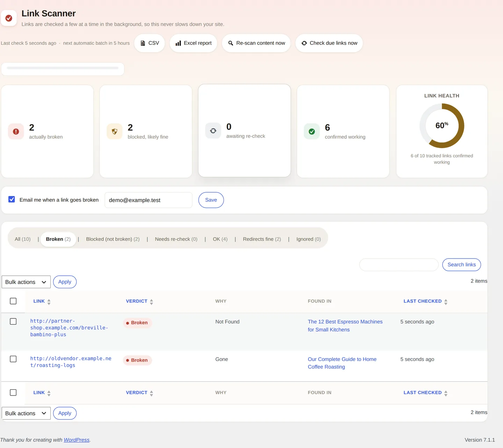Focus the search links text field
Screen dimensions: 503x448
coord(399,265)
